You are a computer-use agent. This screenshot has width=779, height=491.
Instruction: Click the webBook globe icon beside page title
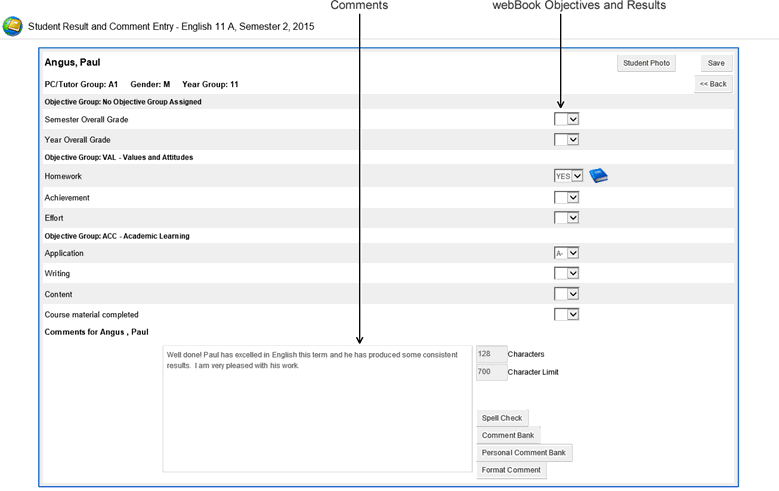12,26
